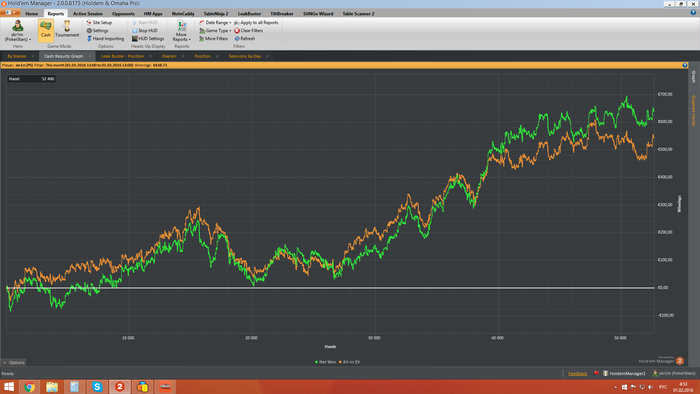Screen dimensions: 700x394
Task: Click the Feedback link in the status bar
Action: pyautogui.click(x=577, y=373)
